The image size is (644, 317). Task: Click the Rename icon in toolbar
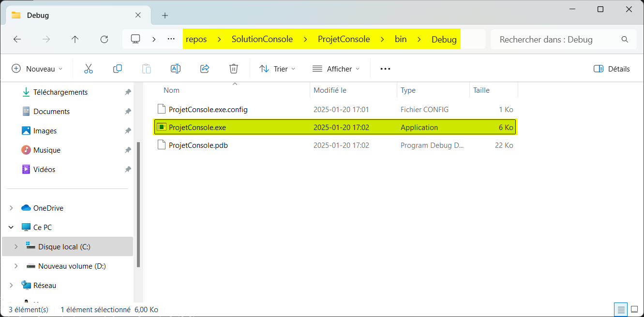coord(175,69)
